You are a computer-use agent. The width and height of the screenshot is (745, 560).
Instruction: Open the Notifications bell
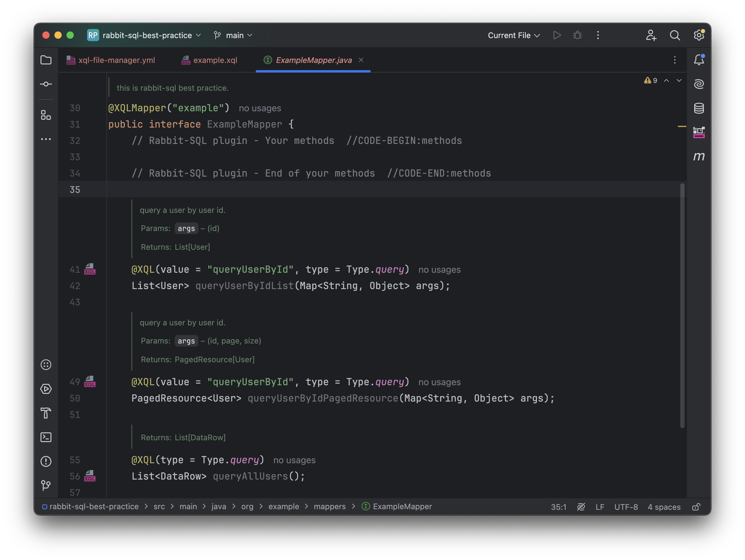pos(699,60)
